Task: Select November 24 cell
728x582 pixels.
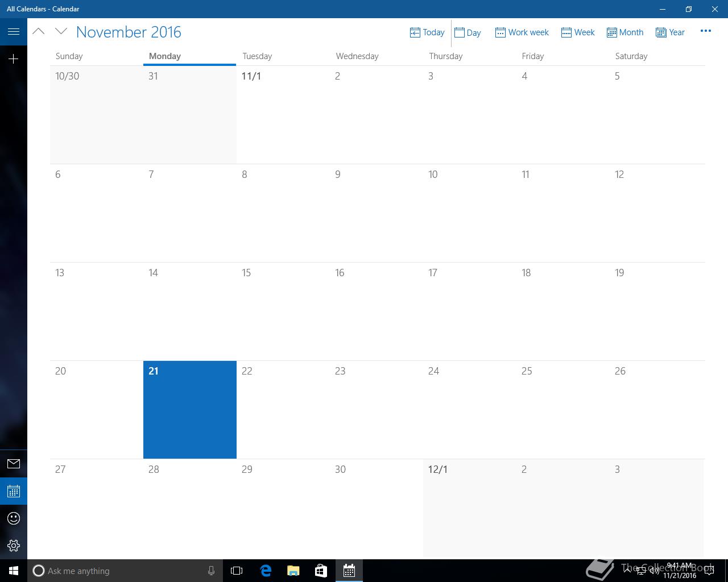Action: [x=470, y=410]
